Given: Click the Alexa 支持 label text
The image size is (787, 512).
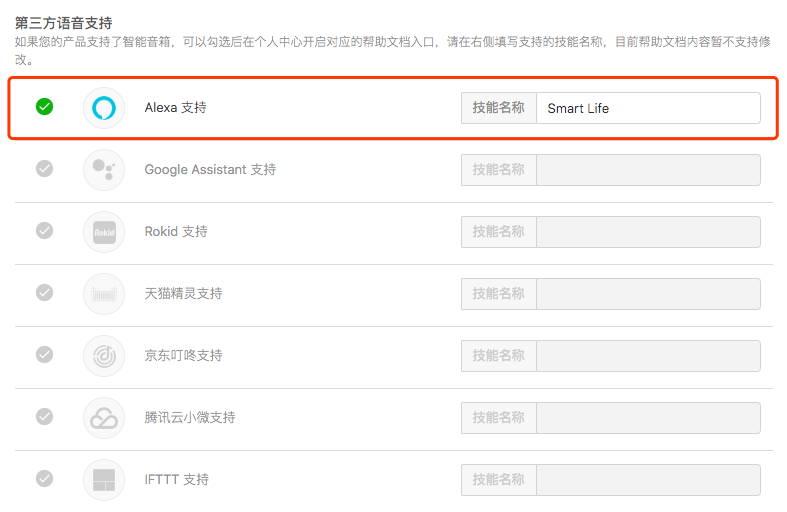Looking at the screenshot, I should (176, 107).
